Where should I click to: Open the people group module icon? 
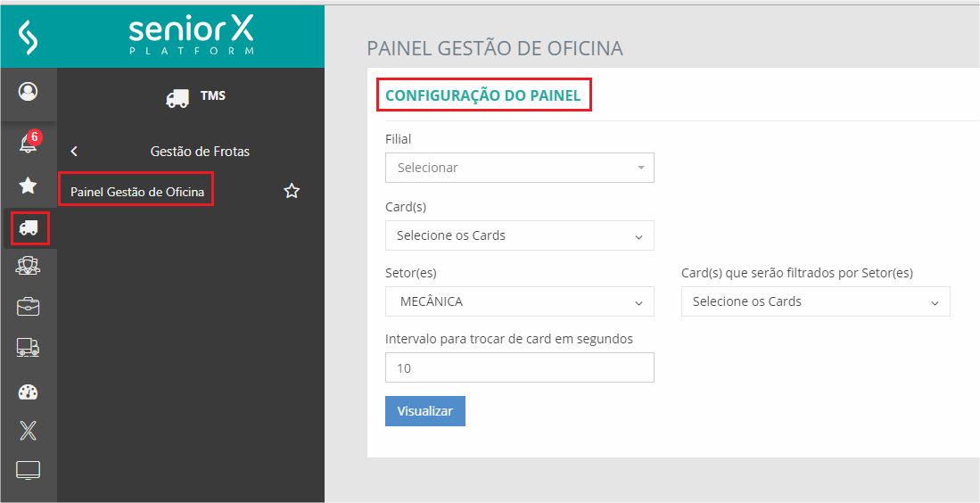(29, 266)
